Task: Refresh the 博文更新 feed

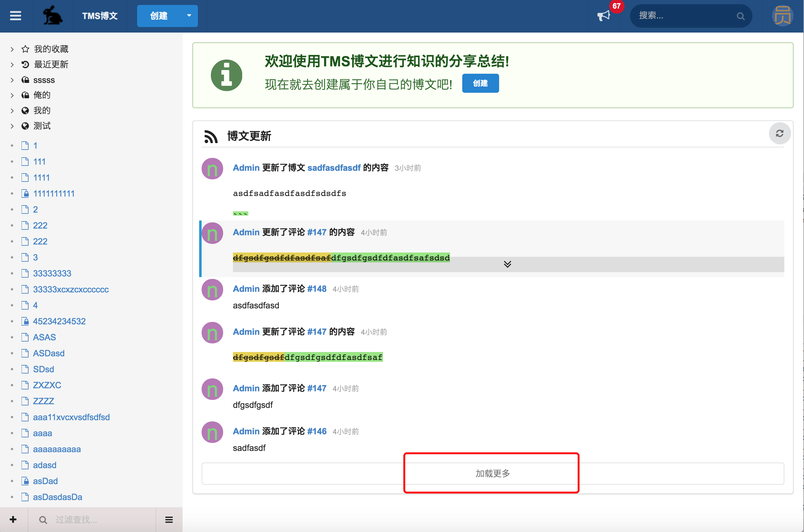Action: pyautogui.click(x=779, y=133)
